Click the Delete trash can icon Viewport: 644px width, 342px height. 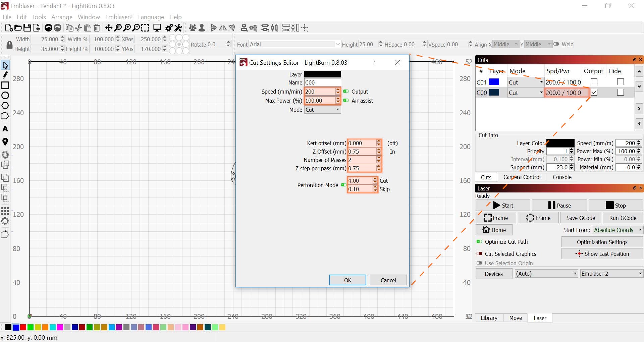coord(97,28)
